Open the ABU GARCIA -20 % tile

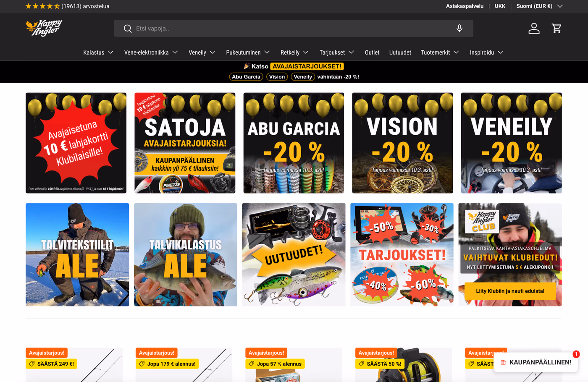pos(294,143)
